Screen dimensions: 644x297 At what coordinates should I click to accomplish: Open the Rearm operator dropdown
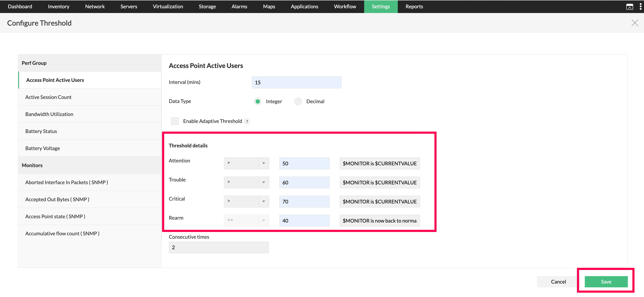click(x=246, y=220)
